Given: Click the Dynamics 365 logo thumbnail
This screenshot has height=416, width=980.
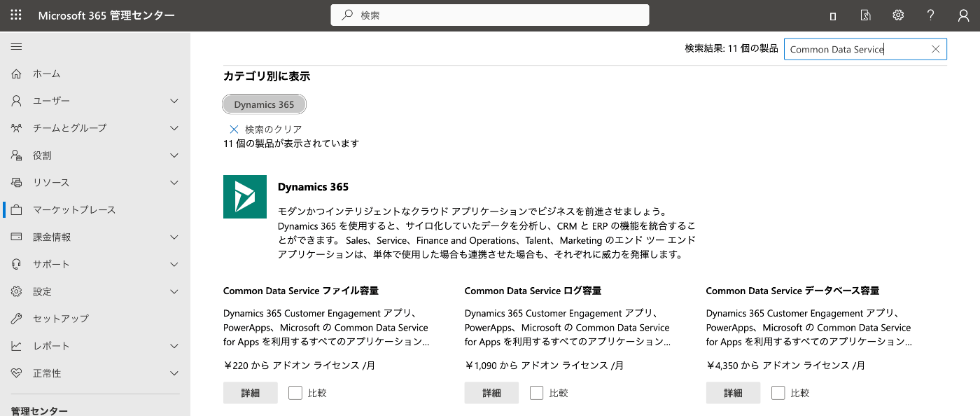Looking at the screenshot, I should tap(245, 197).
